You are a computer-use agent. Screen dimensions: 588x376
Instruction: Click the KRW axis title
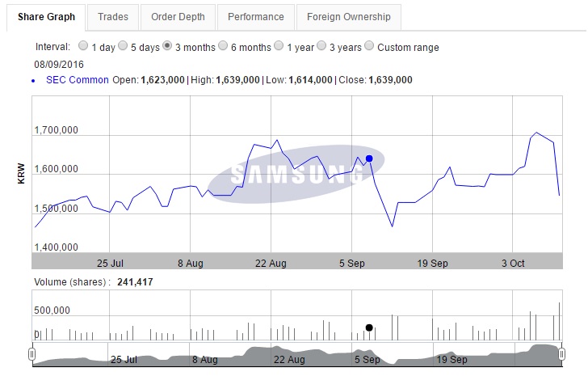pos(21,173)
